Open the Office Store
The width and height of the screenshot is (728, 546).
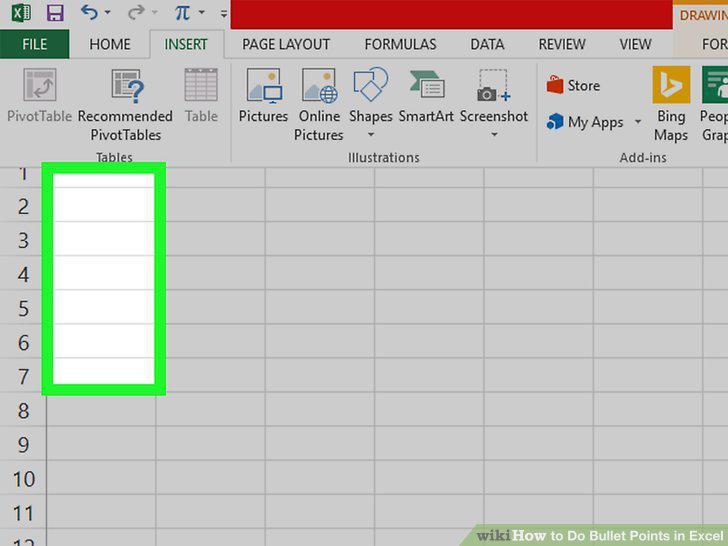pyautogui.click(x=573, y=85)
